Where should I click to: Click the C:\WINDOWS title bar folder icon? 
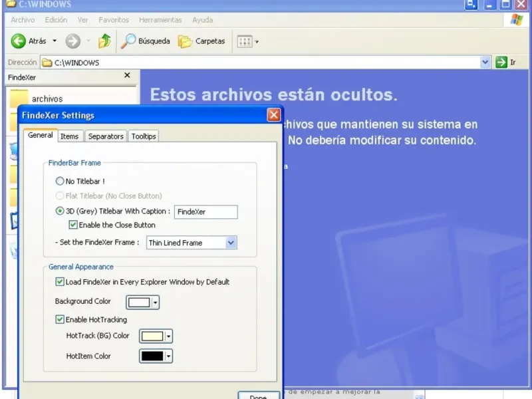[x=11, y=4]
